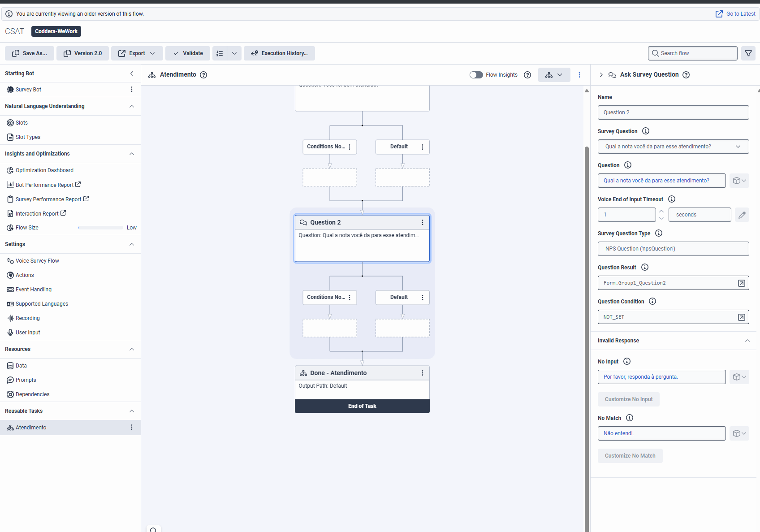Collapse the Ask Survey Question panel

click(601, 75)
